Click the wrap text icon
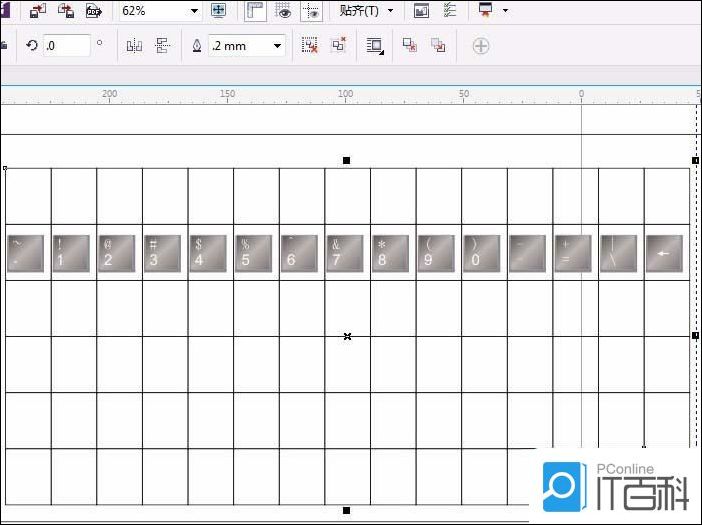Screen dimensions: 702x525 375,46
